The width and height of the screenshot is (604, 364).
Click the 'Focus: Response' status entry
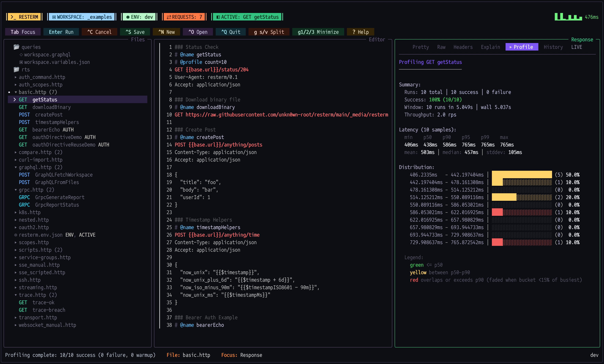coord(242,355)
